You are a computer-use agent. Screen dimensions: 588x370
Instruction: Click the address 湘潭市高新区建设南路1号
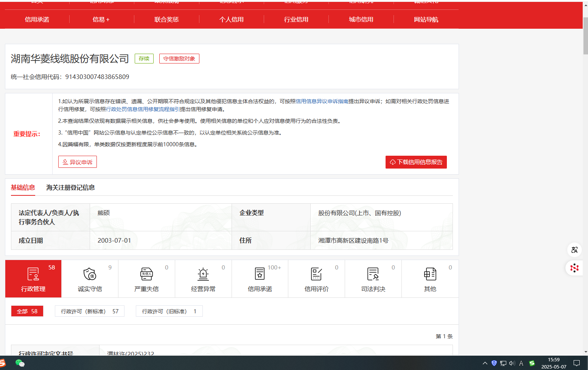353,240
